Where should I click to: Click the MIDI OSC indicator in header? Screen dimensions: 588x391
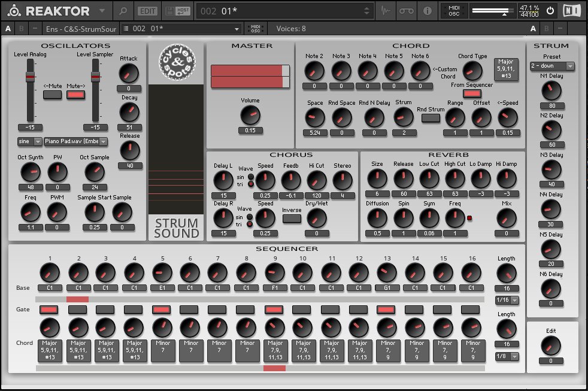click(x=454, y=11)
